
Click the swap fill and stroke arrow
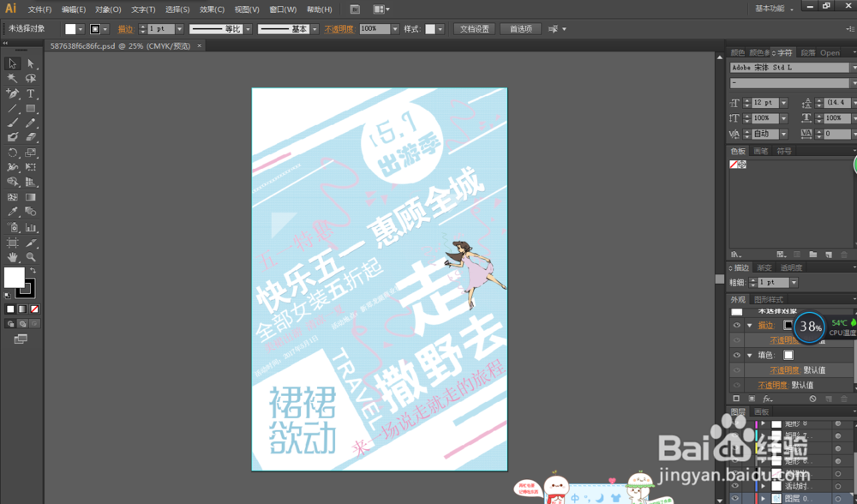pyautogui.click(x=33, y=271)
